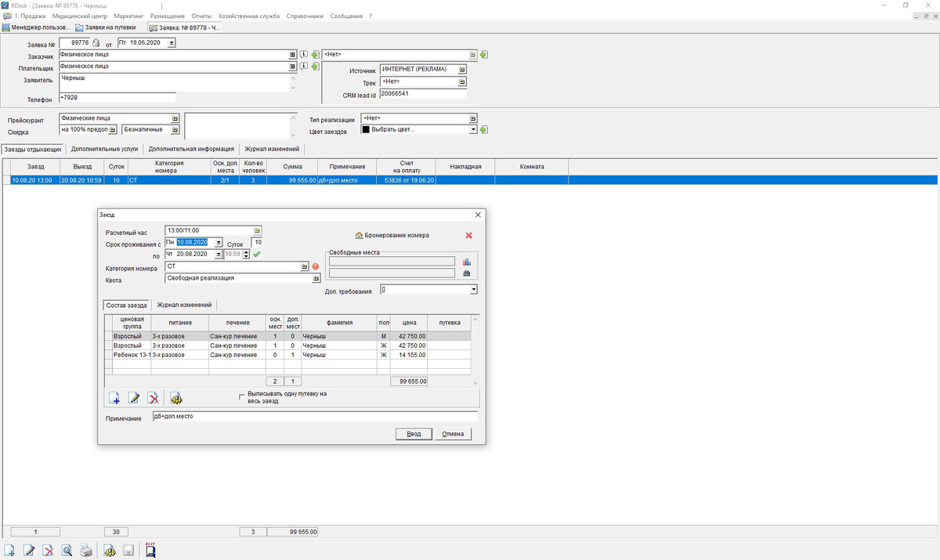Click the info icon beside Заказчик field
The width and height of the screenshot is (940, 560).
304,55
